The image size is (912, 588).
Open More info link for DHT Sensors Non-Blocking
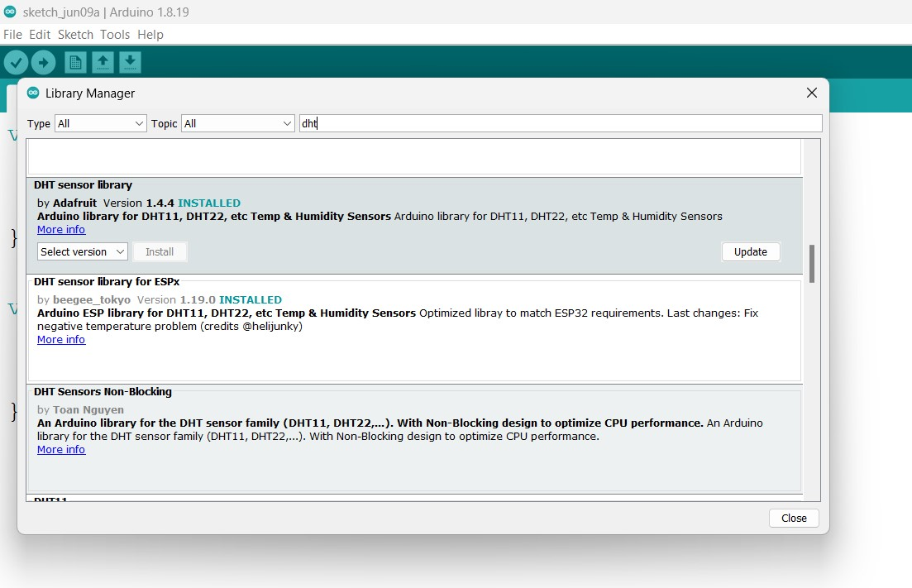61,450
